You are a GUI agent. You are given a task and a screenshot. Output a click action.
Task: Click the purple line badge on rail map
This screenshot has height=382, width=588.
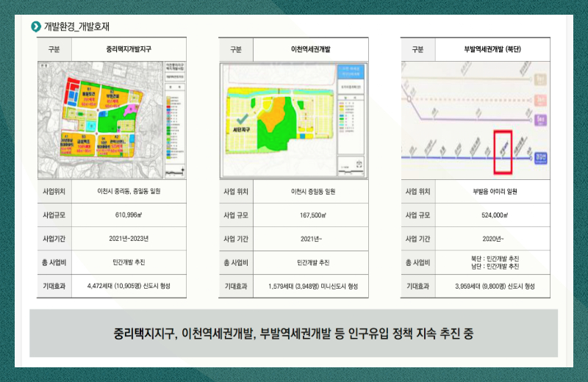(540, 120)
